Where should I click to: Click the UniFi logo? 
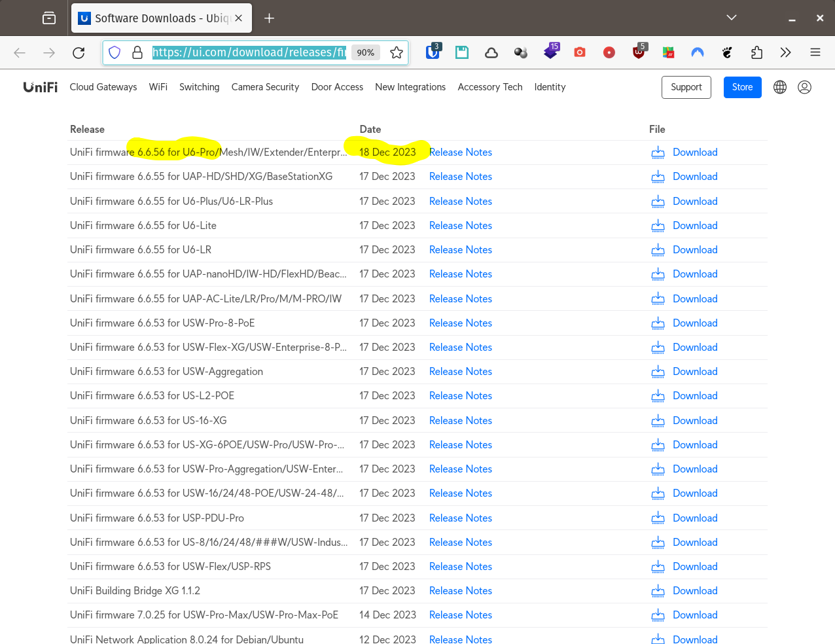coord(41,87)
